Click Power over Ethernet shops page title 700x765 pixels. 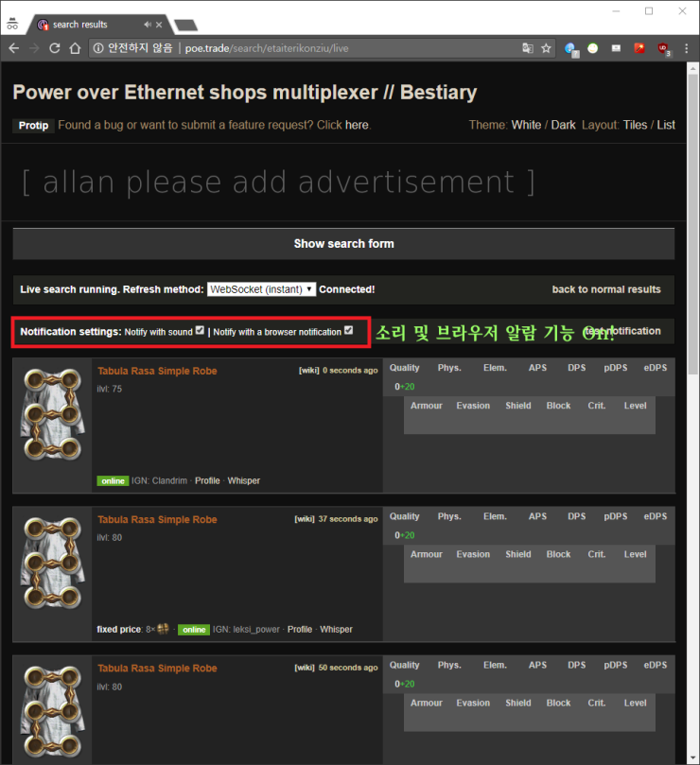pyautogui.click(x=245, y=93)
